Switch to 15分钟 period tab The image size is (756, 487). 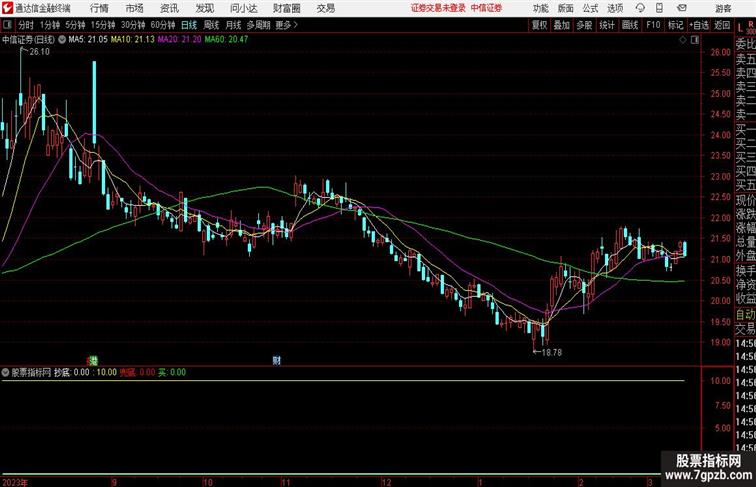click(103, 25)
